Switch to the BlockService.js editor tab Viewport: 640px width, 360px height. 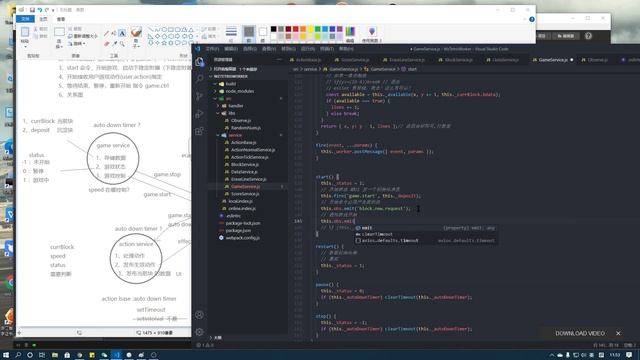click(458, 60)
